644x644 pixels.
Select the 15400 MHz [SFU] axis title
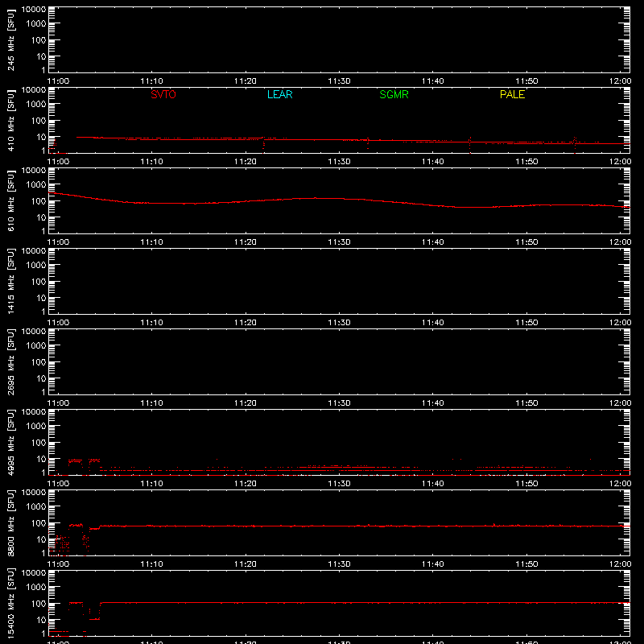click(10, 603)
